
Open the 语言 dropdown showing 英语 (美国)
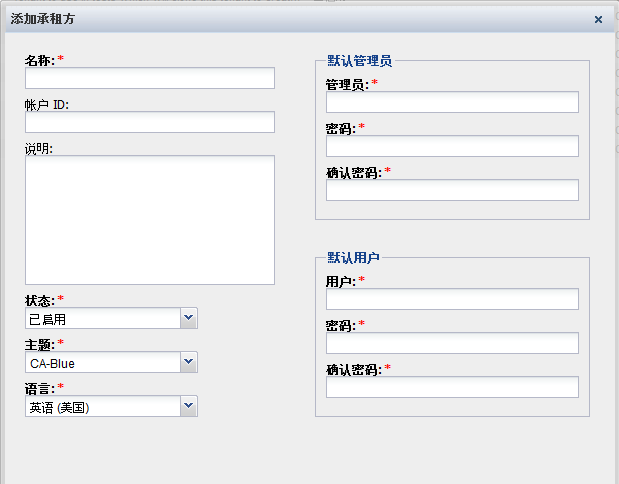coord(189,406)
